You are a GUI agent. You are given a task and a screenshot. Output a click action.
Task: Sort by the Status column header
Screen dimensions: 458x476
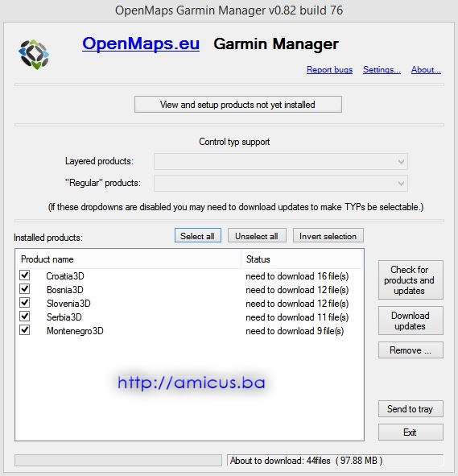[x=302, y=259]
